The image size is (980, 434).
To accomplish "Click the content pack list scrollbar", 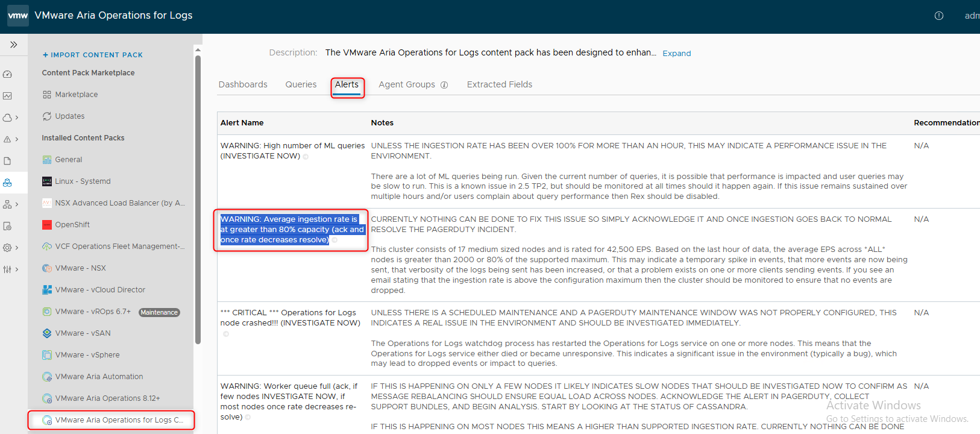I will click(x=198, y=199).
